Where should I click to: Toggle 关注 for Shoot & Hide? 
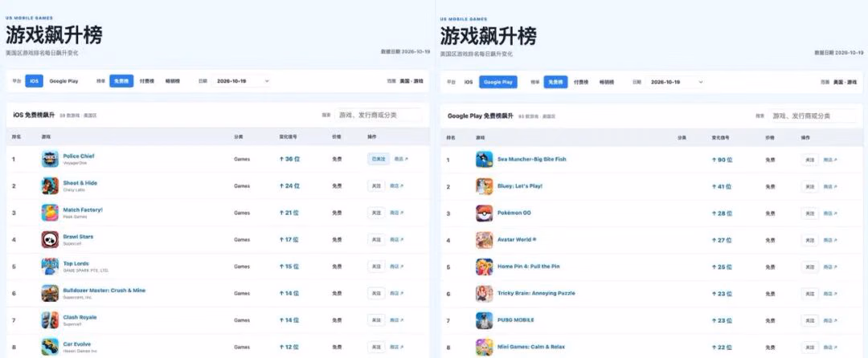[x=376, y=186]
